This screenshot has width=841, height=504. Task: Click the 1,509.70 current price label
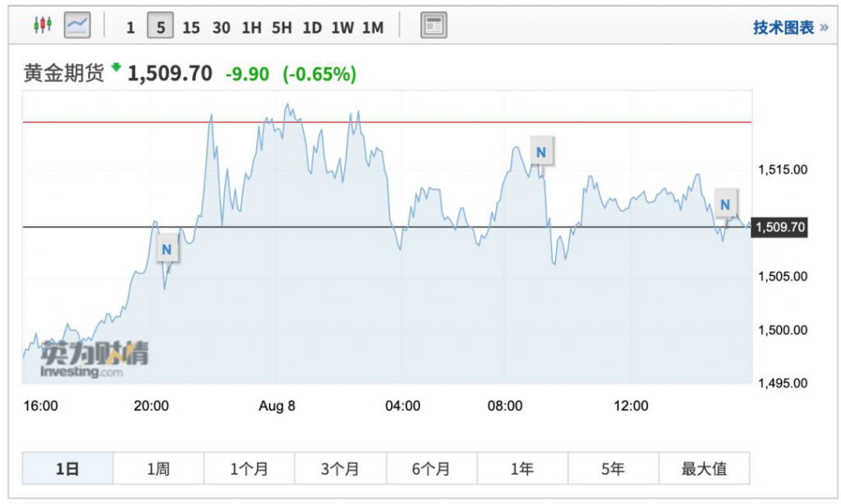pos(779,227)
